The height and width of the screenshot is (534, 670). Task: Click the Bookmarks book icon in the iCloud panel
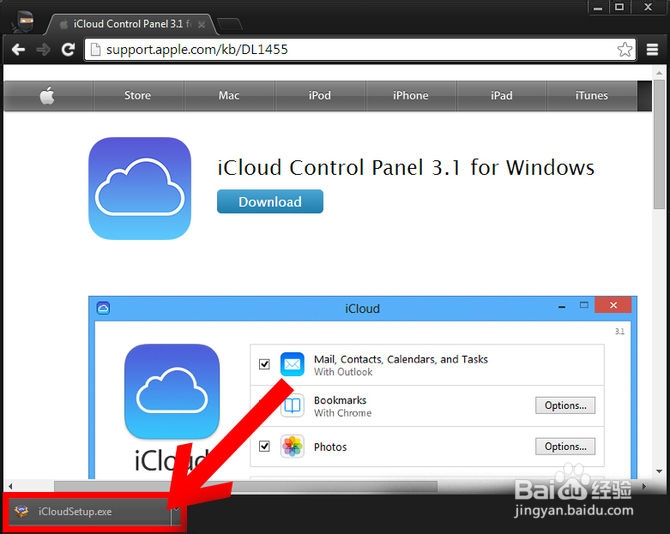(292, 405)
